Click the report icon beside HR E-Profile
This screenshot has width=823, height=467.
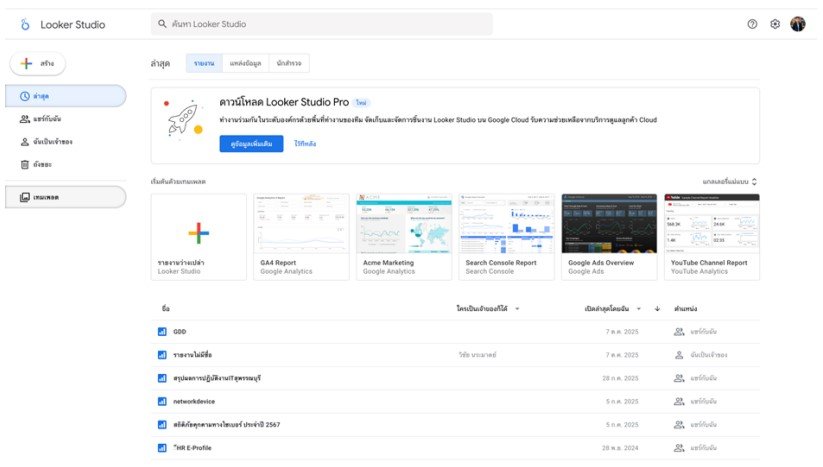(161, 448)
